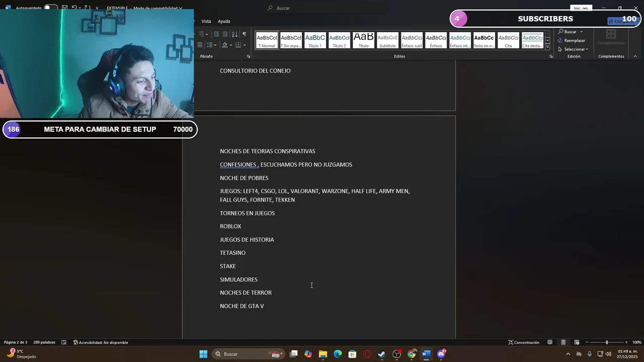The image size is (644, 362).
Task: Justify paragraph alignment icon
Action: coord(200,45)
